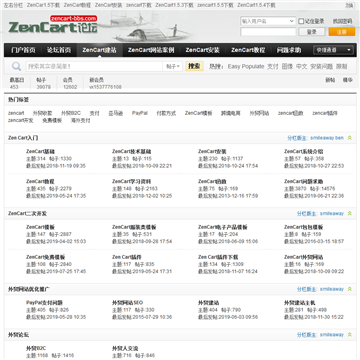Image resolution: width=360 pixels, height=360 pixels.
Task: Open the ZenCart问题求助 forum board
Action: [304, 181]
